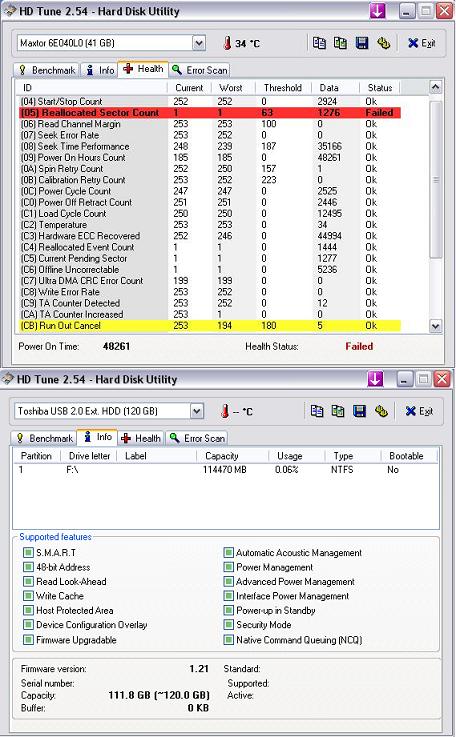
Task: Click Read Look-Ahead feature checkbox
Action: 28,581
